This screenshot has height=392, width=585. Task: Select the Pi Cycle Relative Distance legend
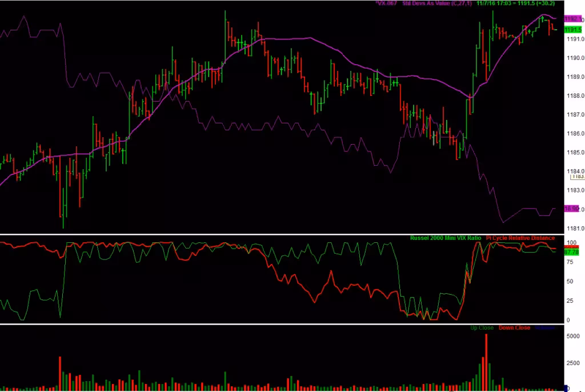coord(520,238)
